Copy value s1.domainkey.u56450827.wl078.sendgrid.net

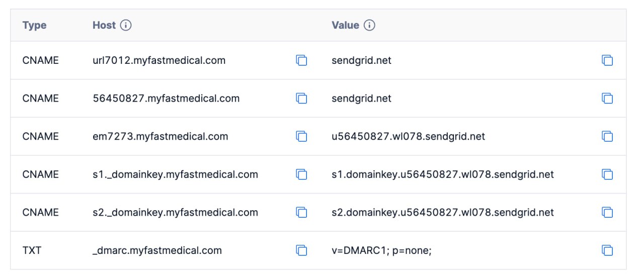click(x=607, y=174)
